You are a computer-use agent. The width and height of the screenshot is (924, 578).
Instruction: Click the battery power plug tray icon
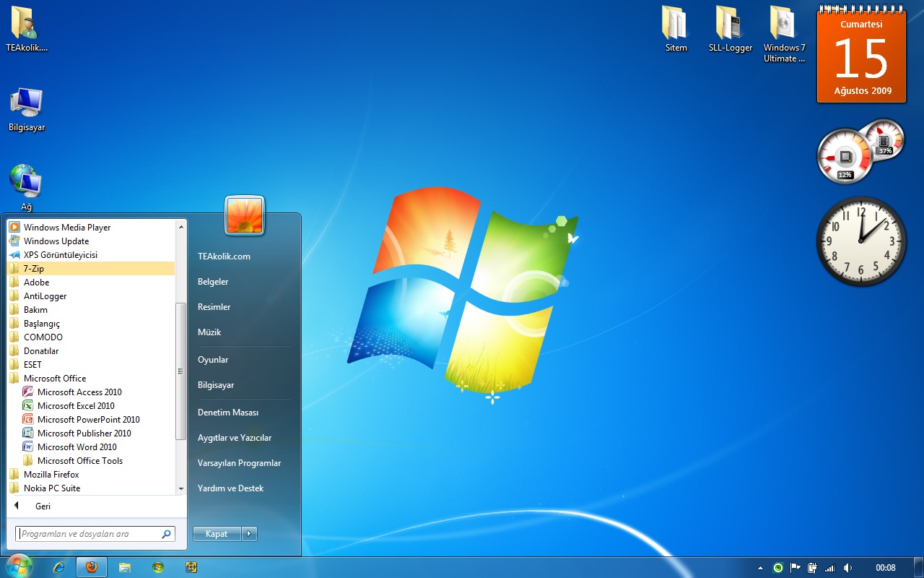[813, 568]
